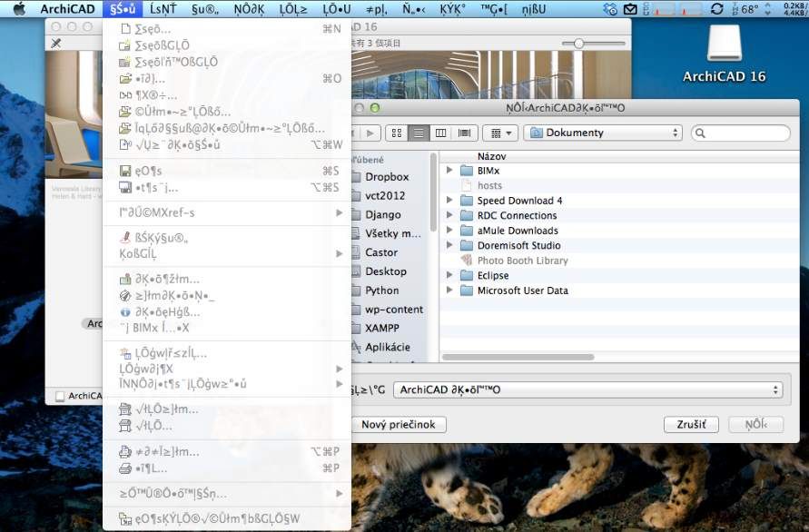Image resolution: width=809 pixels, height=532 pixels.
Task: Click the forward navigation arrow in the dialog
Action: [x=370, y=133]
